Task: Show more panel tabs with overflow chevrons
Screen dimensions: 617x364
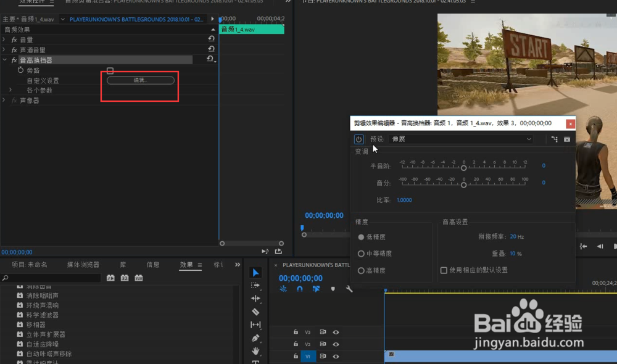Action: coord(238,265)
